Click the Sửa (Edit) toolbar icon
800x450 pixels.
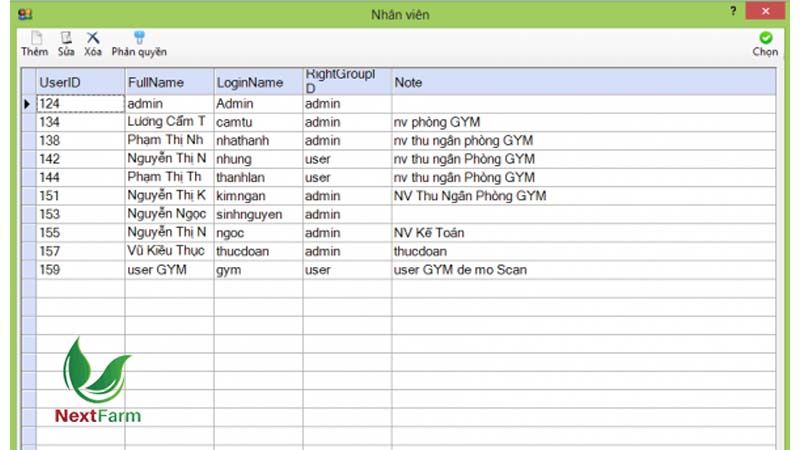[66, 43]
